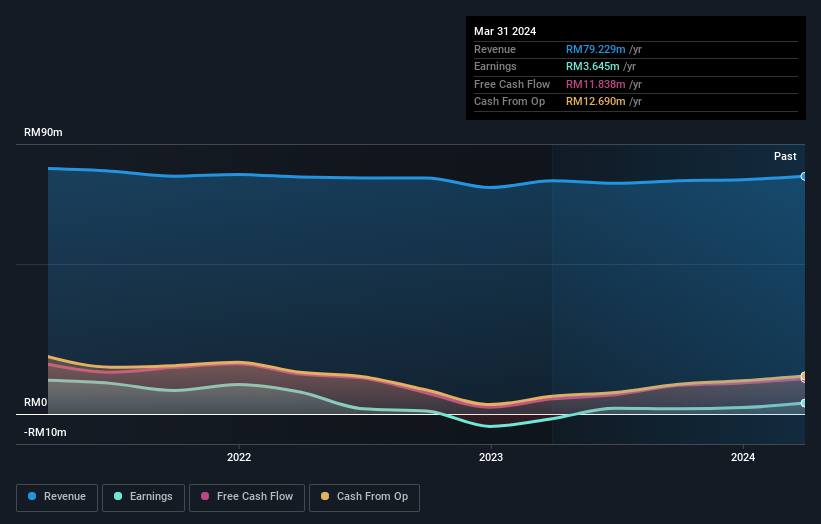Click the Past label in chart
The height and width of the screenshot is (524, 821).
click(x=785, y=156)
